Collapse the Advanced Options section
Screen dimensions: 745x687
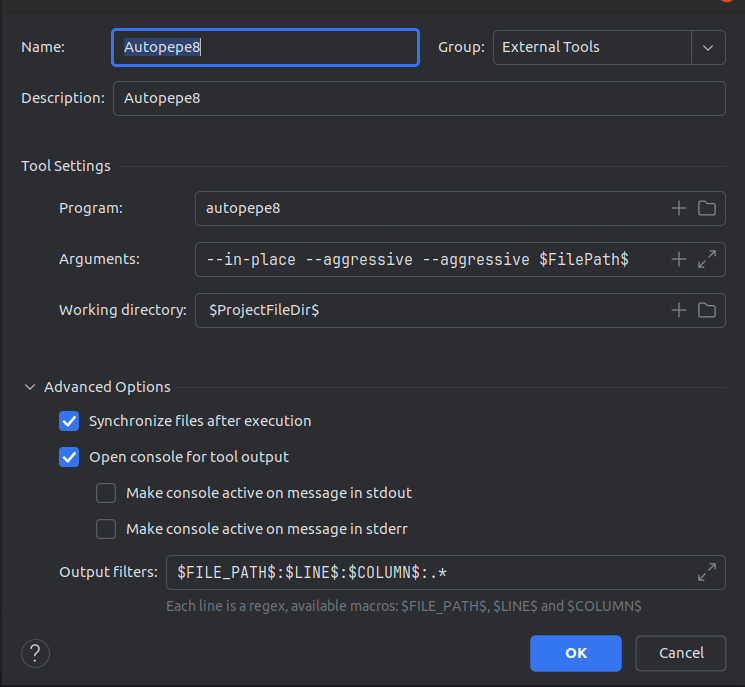click(x=30, y=387)
